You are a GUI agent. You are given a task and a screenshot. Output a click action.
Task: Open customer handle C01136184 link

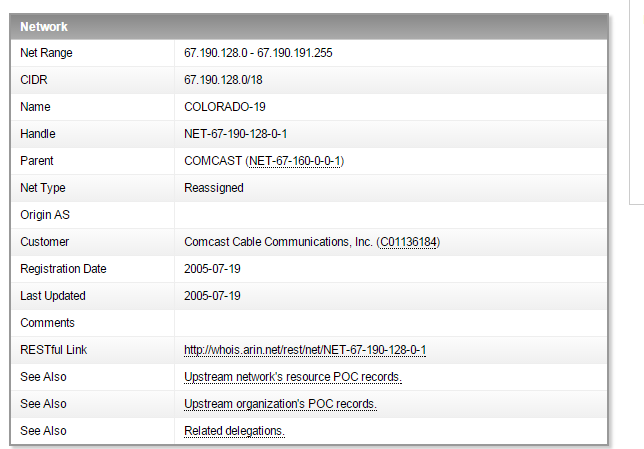408,242
